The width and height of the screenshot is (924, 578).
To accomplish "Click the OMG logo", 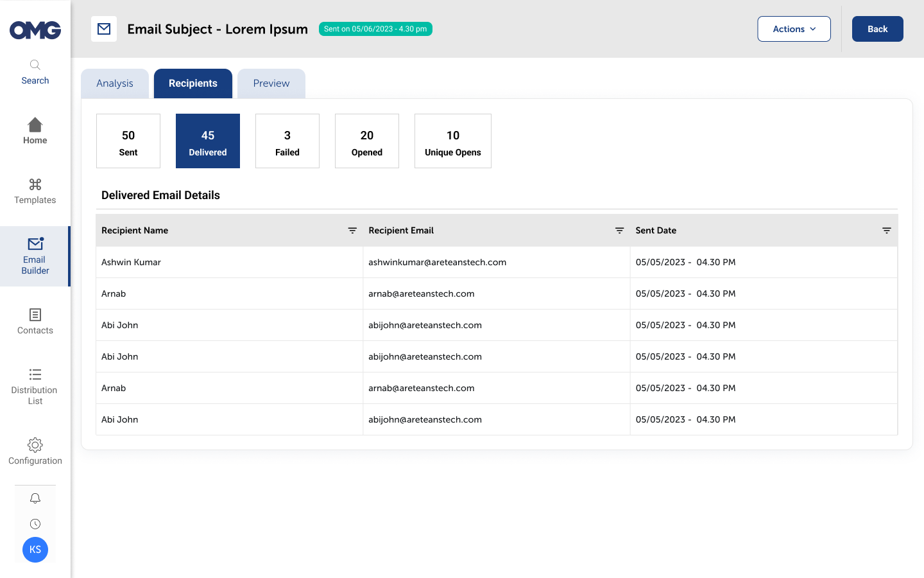I will click(x=35, y=30).
